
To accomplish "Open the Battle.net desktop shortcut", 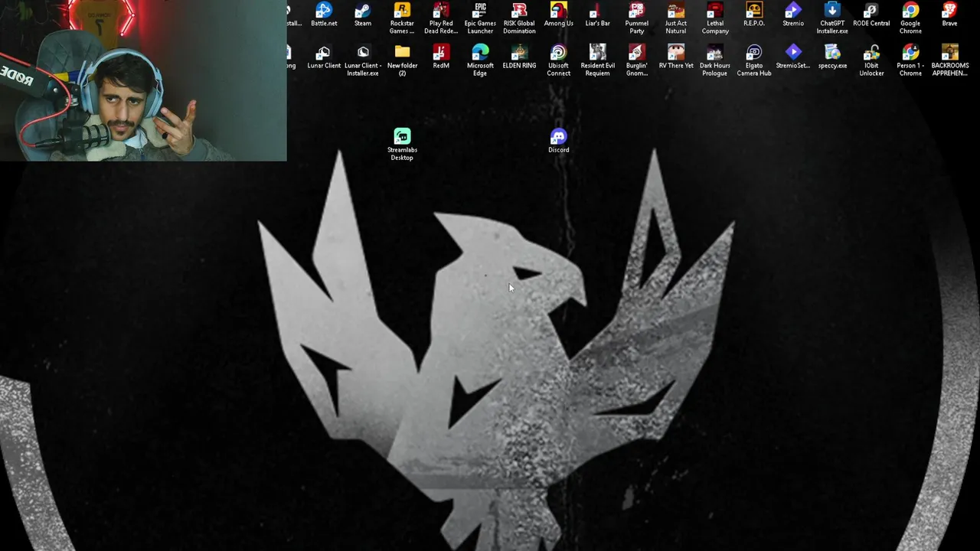I will (324, 15).
